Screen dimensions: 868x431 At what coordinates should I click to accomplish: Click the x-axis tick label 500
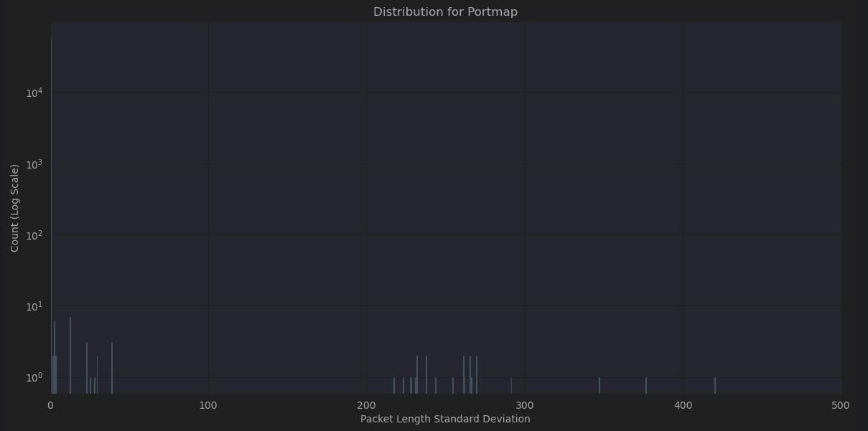(841, 405)
